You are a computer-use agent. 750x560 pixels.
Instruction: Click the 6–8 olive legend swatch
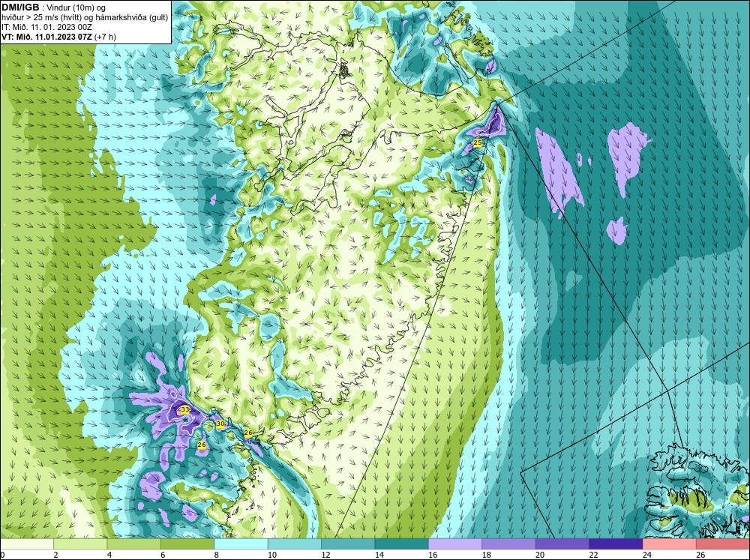click(187, 544)
